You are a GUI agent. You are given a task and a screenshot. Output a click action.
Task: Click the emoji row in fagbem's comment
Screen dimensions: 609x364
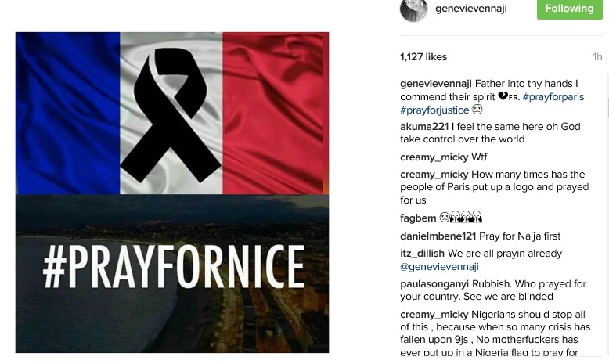[461, 218]
